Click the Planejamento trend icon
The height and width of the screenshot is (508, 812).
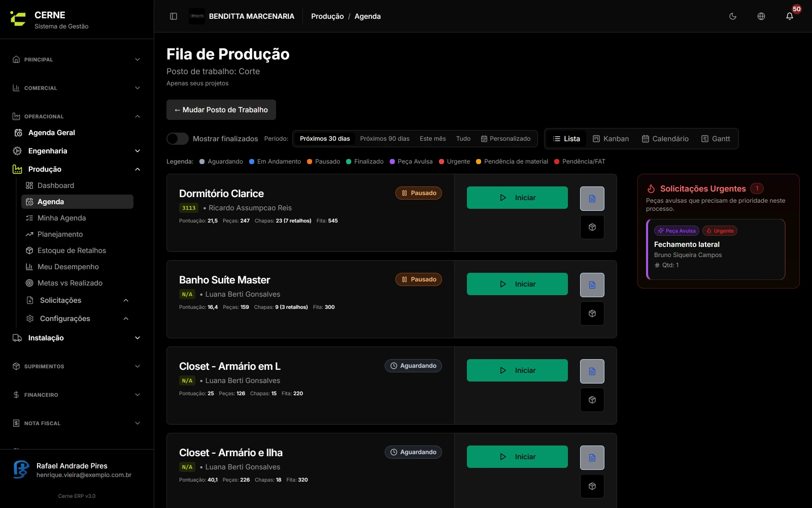29,234
